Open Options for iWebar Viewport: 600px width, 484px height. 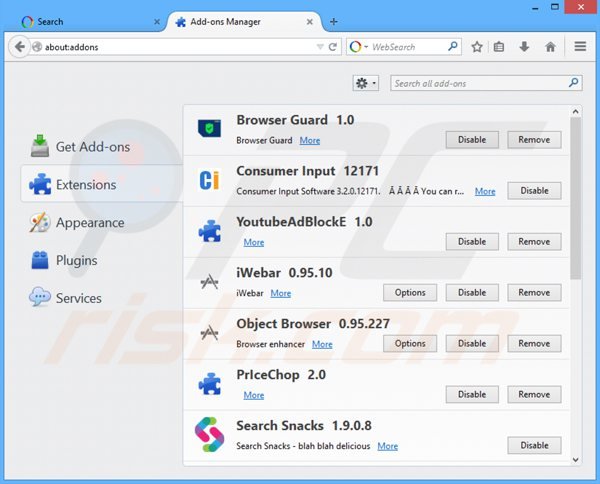tap(410, 292)
